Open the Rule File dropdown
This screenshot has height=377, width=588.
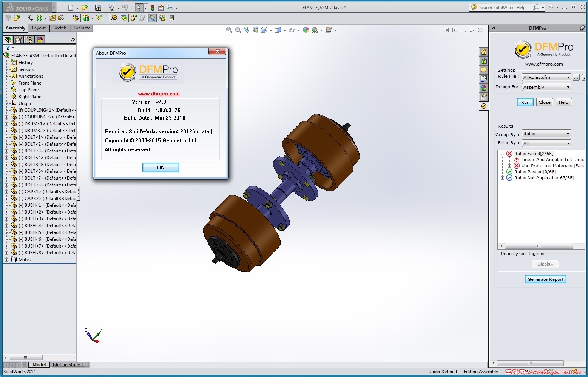point(546,77)
